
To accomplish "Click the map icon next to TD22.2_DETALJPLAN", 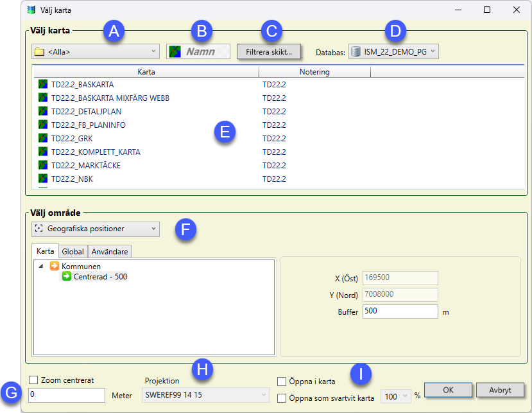I will coord(43,111).
